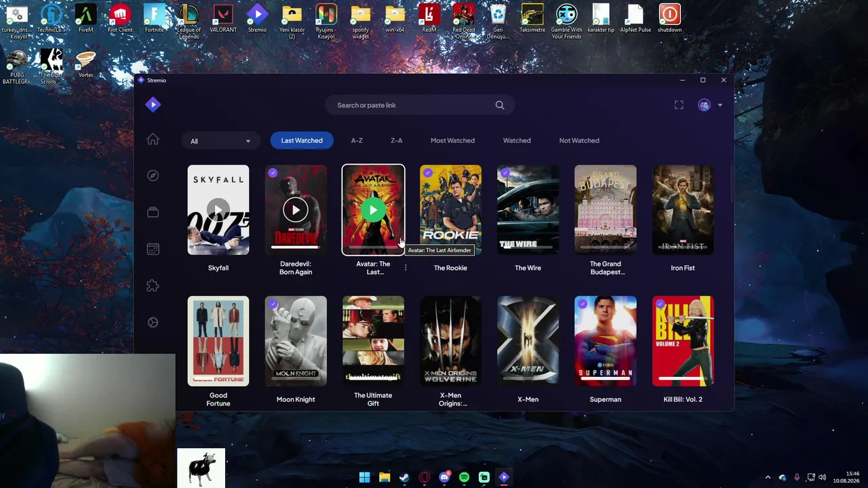The width and height of the screenshot is (868, 488).
Task: Open Discord from the taskbar
Action: pos(444,477)
